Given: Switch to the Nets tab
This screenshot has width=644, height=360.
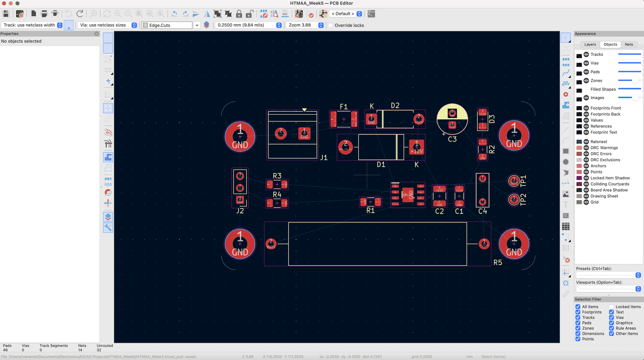Looking at the screenshot, I should coord(629,45).
